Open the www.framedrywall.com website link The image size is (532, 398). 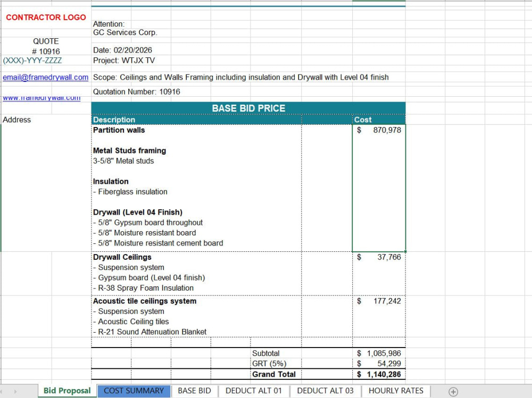coord(41,98)
